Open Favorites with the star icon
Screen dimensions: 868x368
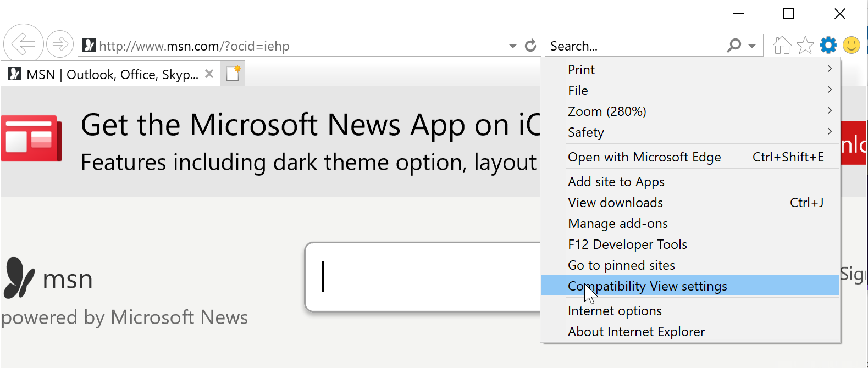click(805, 45)
